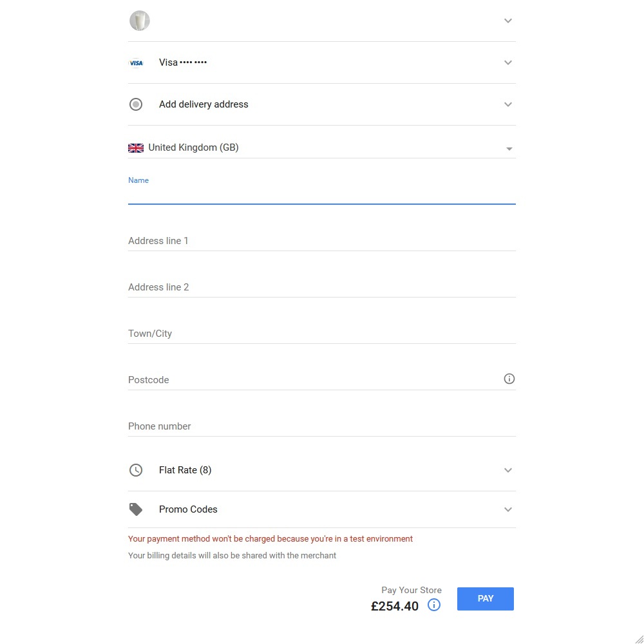The width and height of the screenshot is (644, 644).
Task: Expand the Promo Codes section
Action: click(508, 509)
